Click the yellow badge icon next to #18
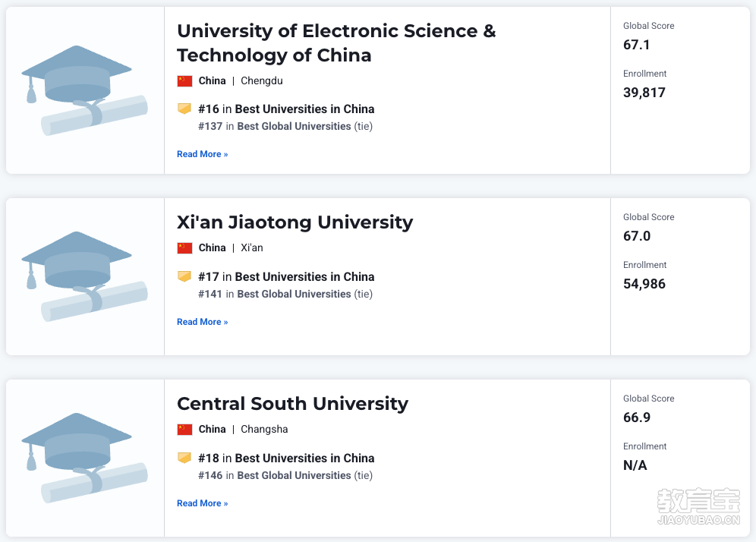This screenshot has height=542, width=756. point(184,458)
